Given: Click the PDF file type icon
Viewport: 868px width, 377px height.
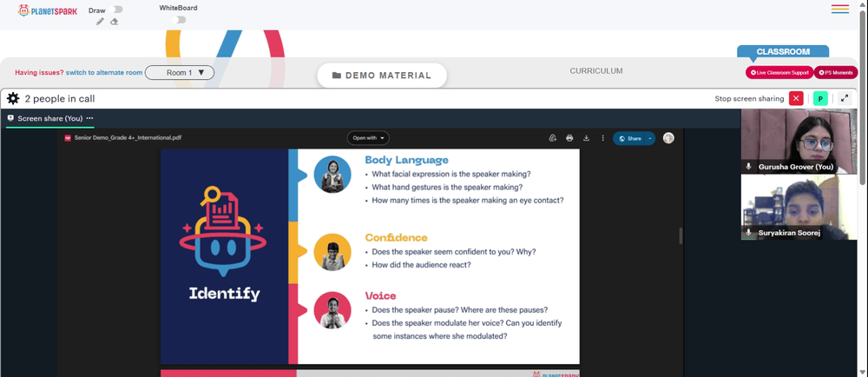Looking at the screenshot, I should 68,138.
